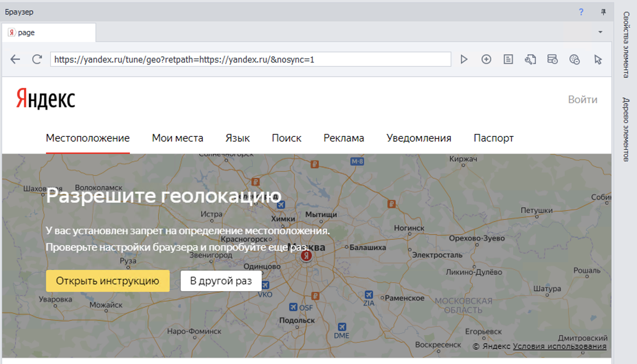The height and width of the screenshot is (364, 637).
Task: Click the В другой раз button
Action: click(221, 281)
